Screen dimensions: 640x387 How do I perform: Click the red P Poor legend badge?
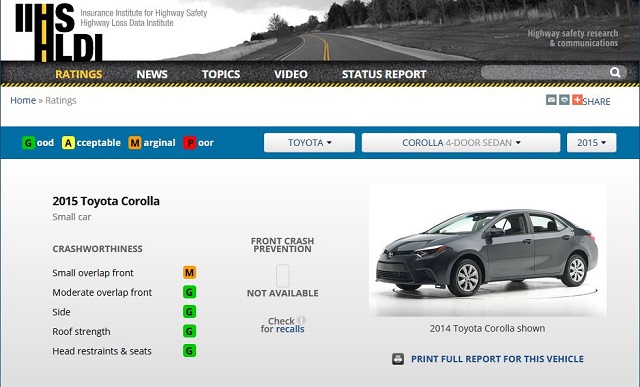point(189,143)
